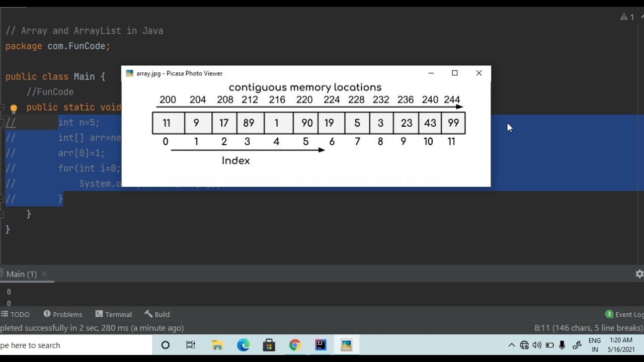Click the Picasa icon in viewer title bar
Image resolution: width=644 pixels, height=362 pixels.
click(130, 73)
